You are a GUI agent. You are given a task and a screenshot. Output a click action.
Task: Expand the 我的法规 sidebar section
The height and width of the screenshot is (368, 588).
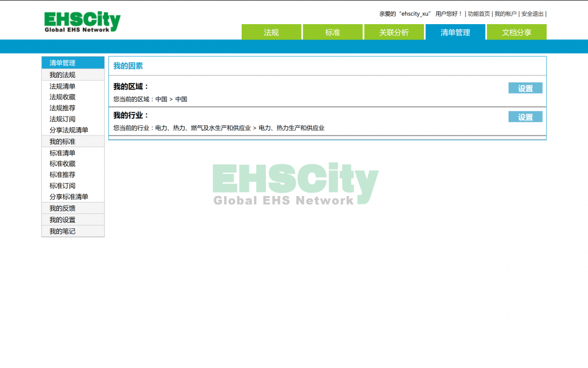pos(73,75)
